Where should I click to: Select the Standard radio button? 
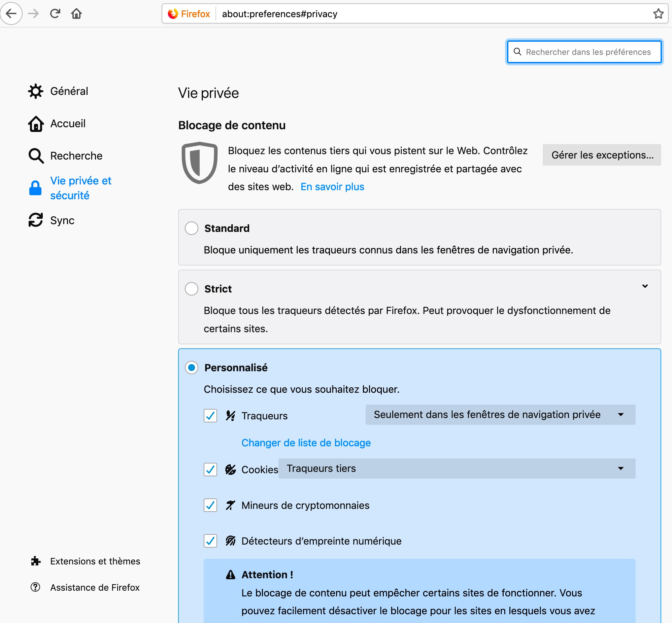(x=192, y=228)
